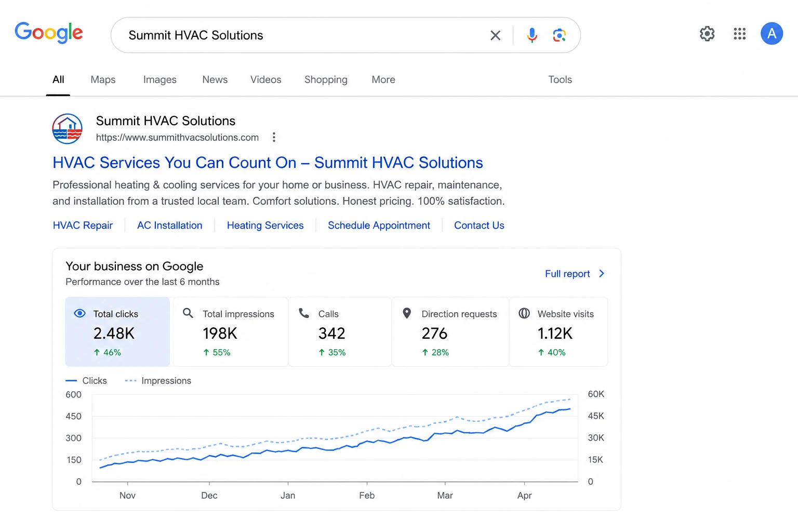The width and height of the screenshot is (798, 532).
Task: Switch to the Maps tab
Action: point(103,79)
